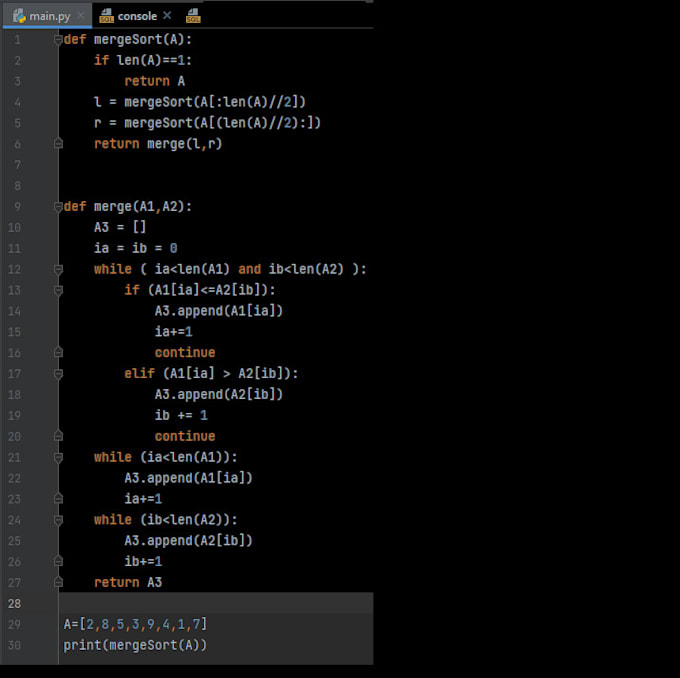Collapse the merge function fold marker on line 9
Image resolution: width=680 pixels, height=678 pixels.
(x=58, y=206)
